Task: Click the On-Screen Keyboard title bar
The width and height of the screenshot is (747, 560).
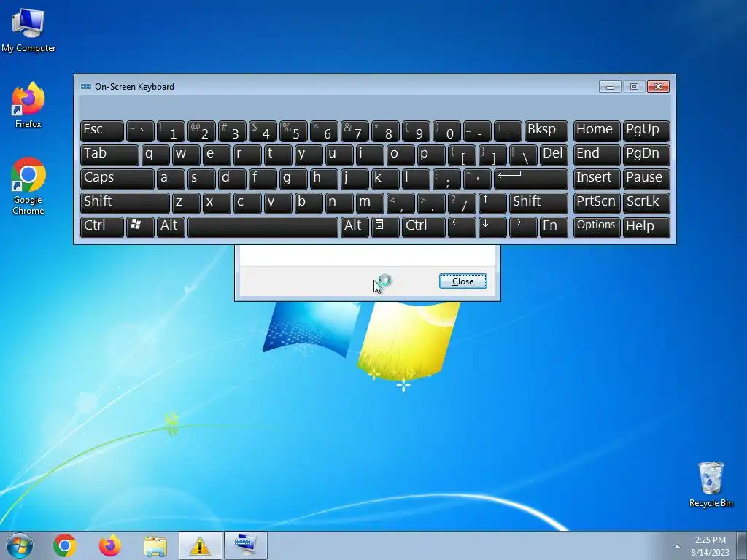Action: pos(338,87)
